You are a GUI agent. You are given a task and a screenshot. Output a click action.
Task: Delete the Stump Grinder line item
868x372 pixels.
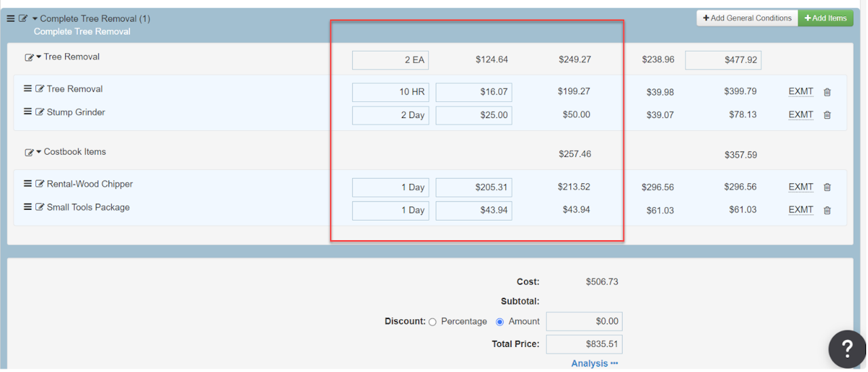827,115
